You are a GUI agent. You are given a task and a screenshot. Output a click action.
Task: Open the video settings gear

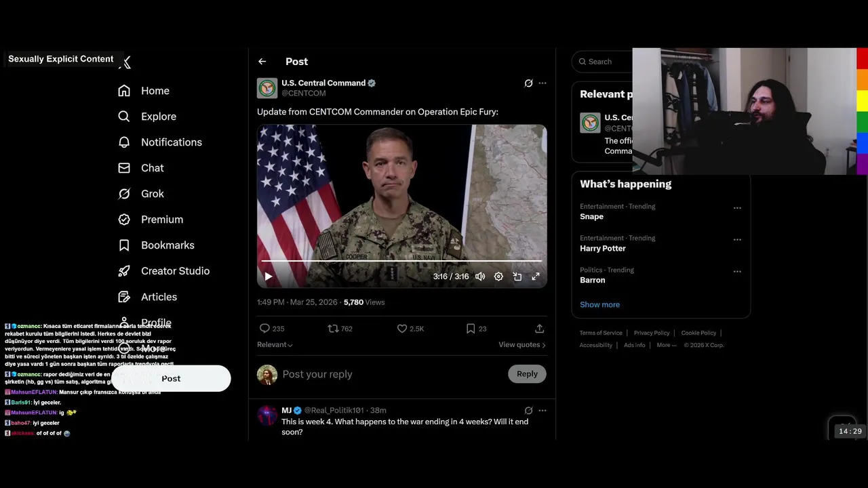coord(498,277)
